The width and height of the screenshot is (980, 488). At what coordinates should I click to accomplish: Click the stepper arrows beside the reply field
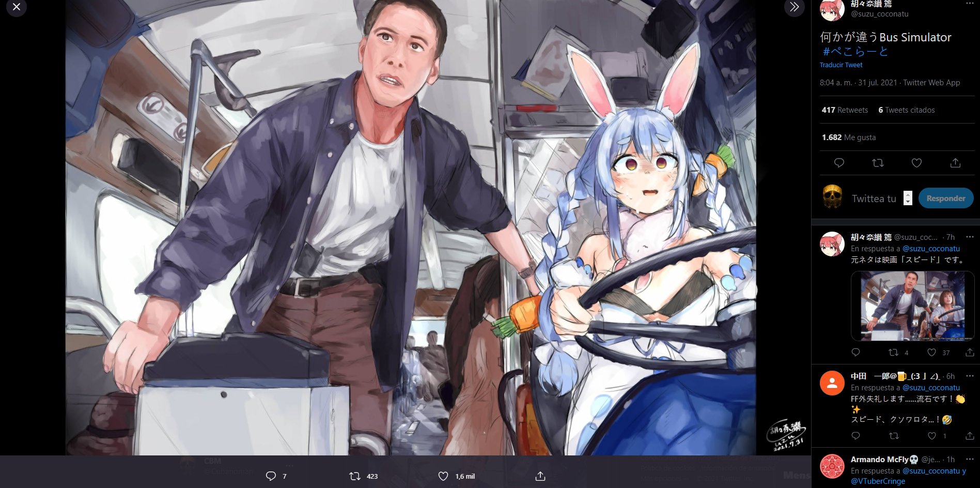click(x=908, y=198)
